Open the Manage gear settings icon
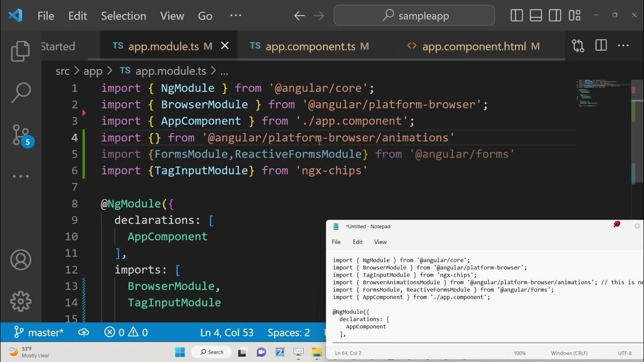The width and height of the screenshot is (644, 362). click(21, 301)
